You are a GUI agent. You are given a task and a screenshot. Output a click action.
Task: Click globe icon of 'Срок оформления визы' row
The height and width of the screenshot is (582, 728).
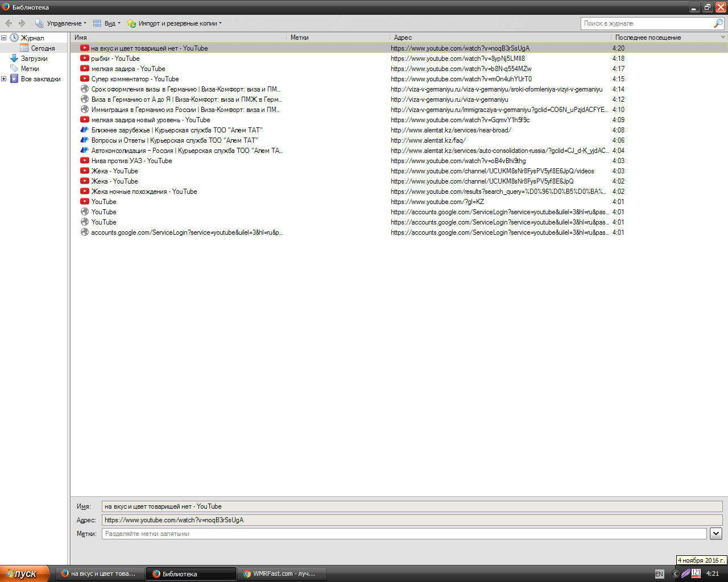click(x=85, y=89)
